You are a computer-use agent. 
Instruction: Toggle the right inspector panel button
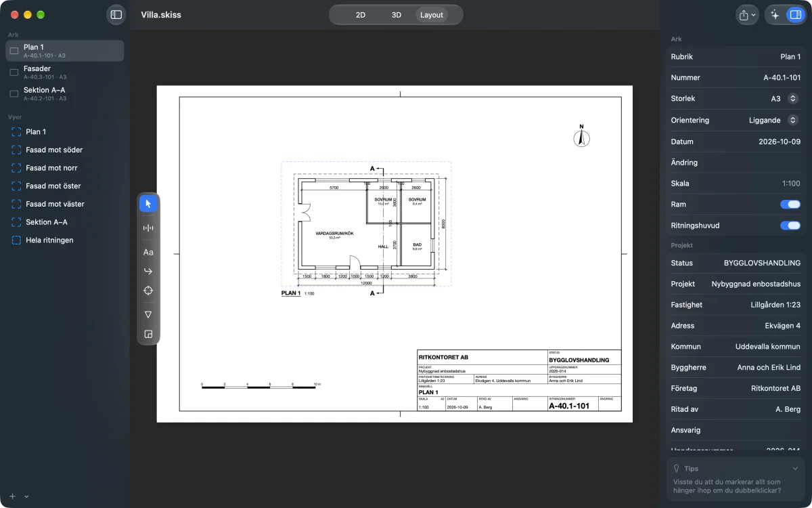click(795, 15)
